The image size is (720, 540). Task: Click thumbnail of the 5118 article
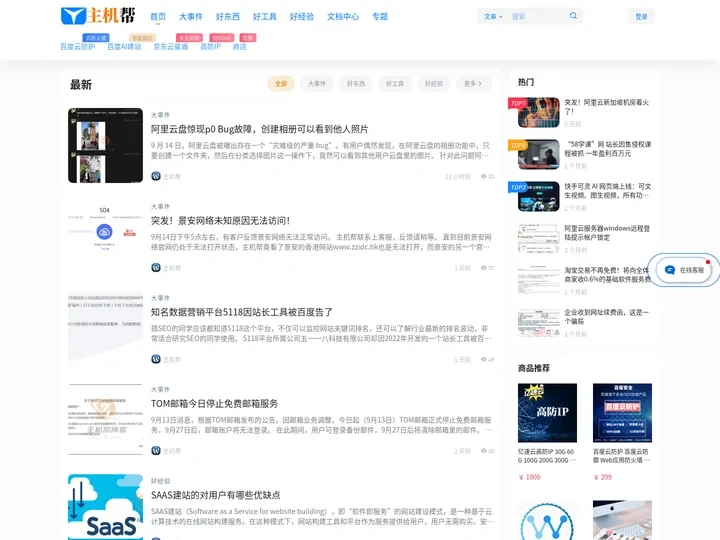coord(106,328)
